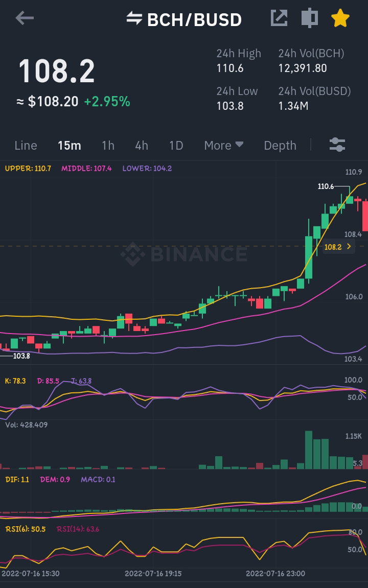
Task: Select the 15m interval tab
Action: [70, 145]
